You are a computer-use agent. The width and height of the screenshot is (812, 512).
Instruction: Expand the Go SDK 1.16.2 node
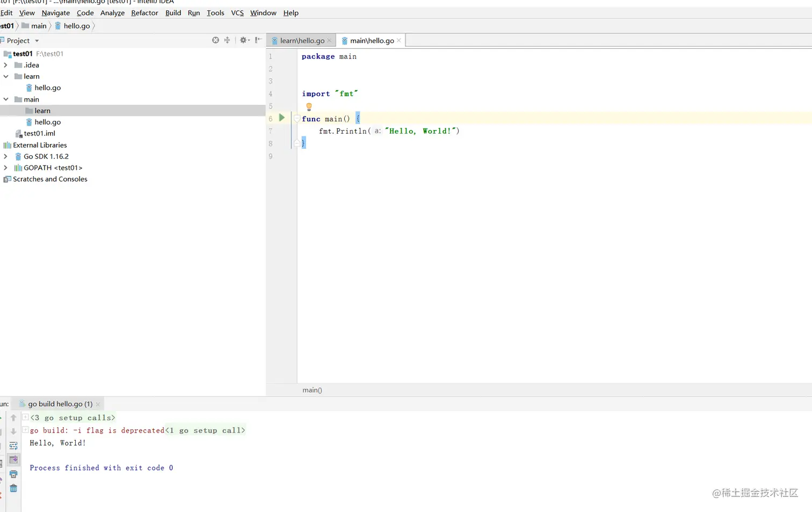tap(6, 156)
